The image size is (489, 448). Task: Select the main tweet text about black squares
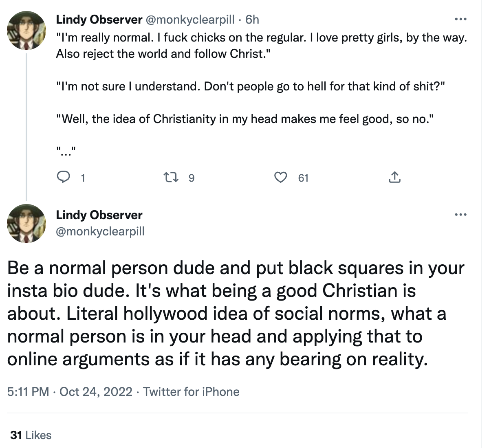coord(236,314)
